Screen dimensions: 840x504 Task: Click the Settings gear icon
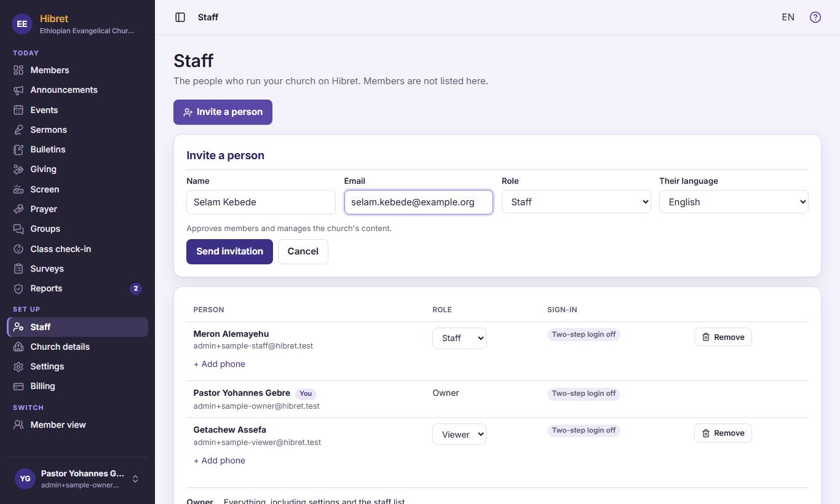[18, 366]
